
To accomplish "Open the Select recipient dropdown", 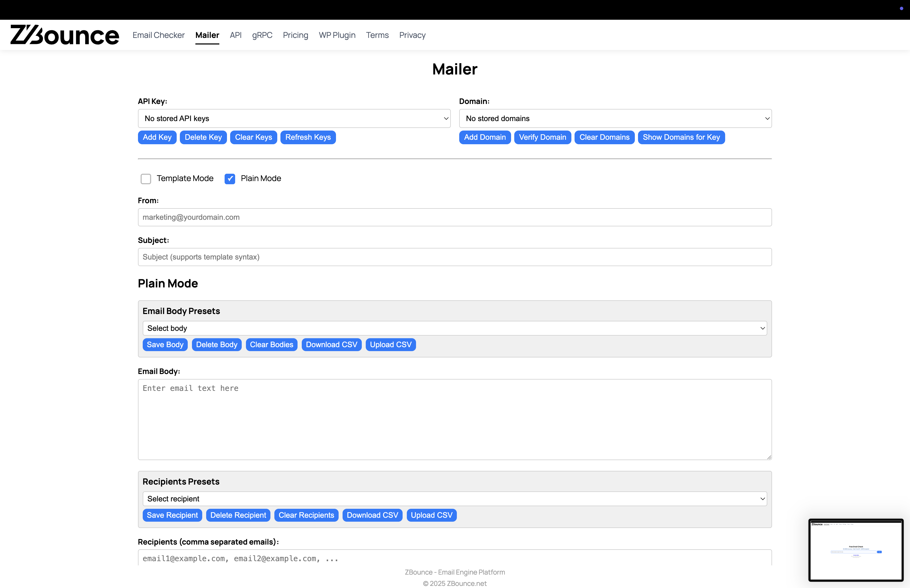I will pyautogui.click(x=455, y=499).
